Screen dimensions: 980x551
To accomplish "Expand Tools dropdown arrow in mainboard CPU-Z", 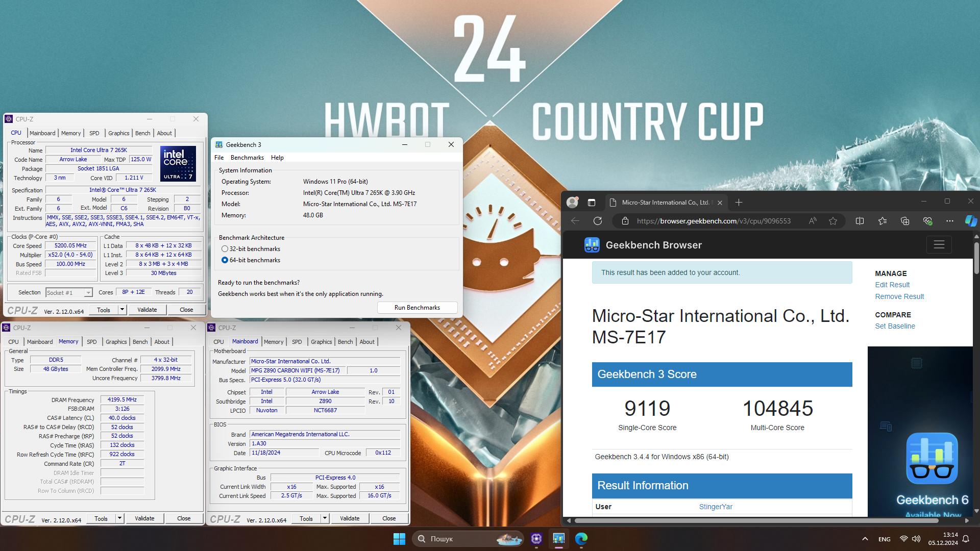I will pos(325,518).
